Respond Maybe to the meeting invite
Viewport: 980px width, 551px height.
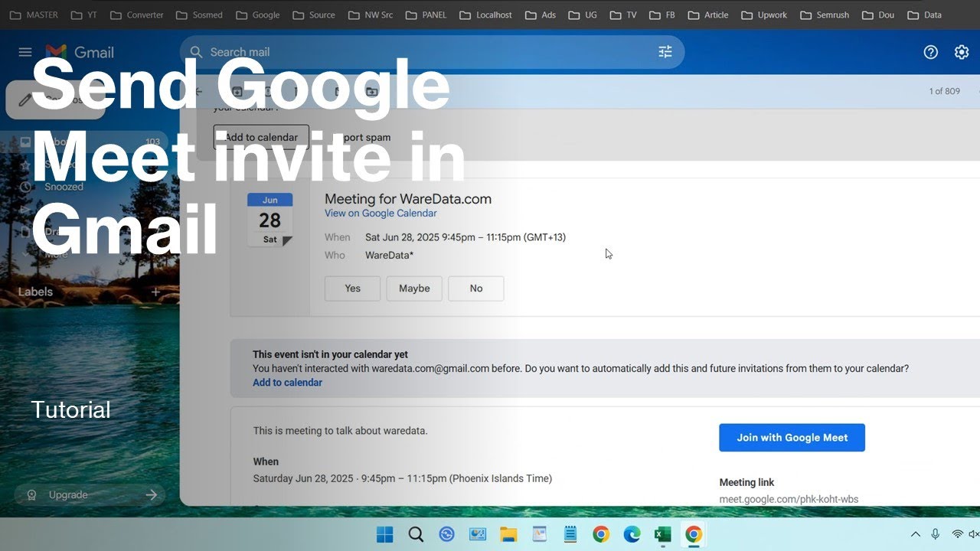[414, 289]
